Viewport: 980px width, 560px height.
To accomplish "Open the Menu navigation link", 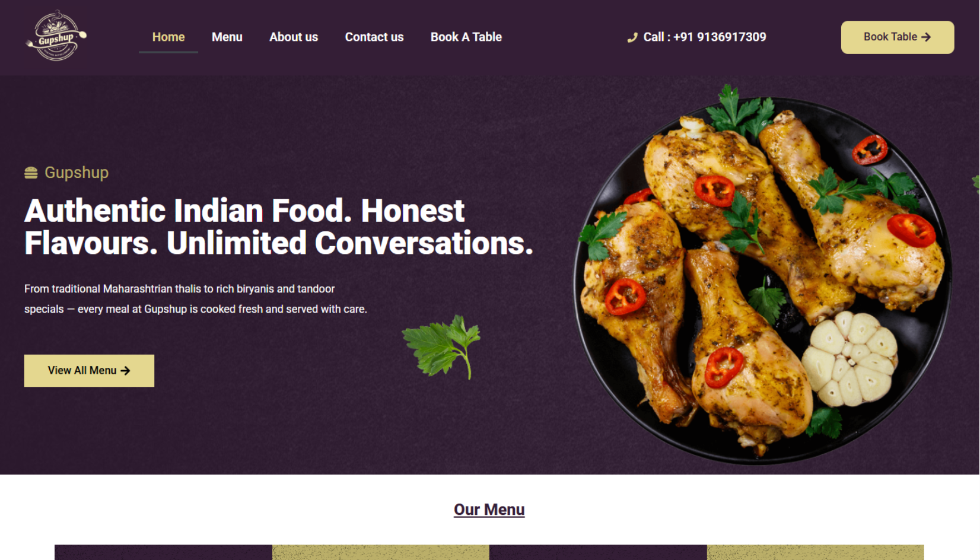I will [227, 37].
